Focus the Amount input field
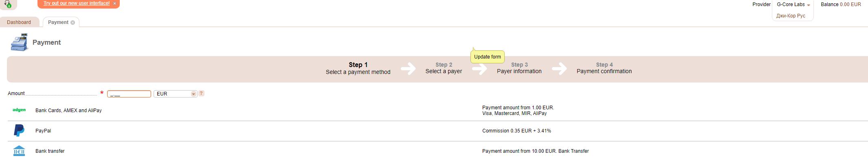 [129, 94]
